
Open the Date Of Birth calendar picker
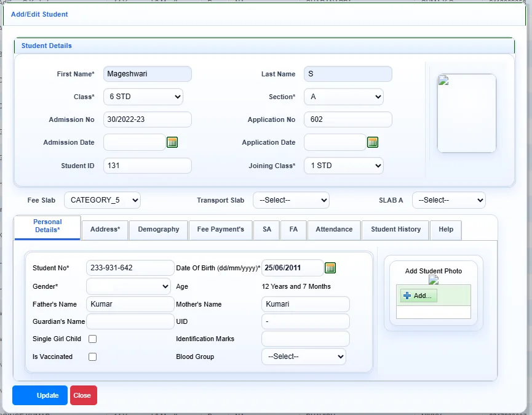pos(330,268)
